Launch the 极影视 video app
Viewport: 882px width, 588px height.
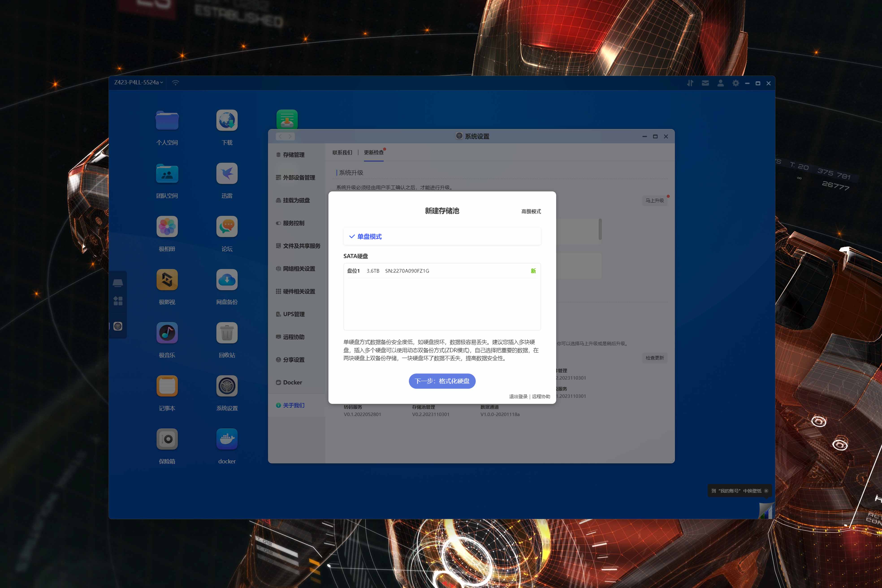[167, 280]
